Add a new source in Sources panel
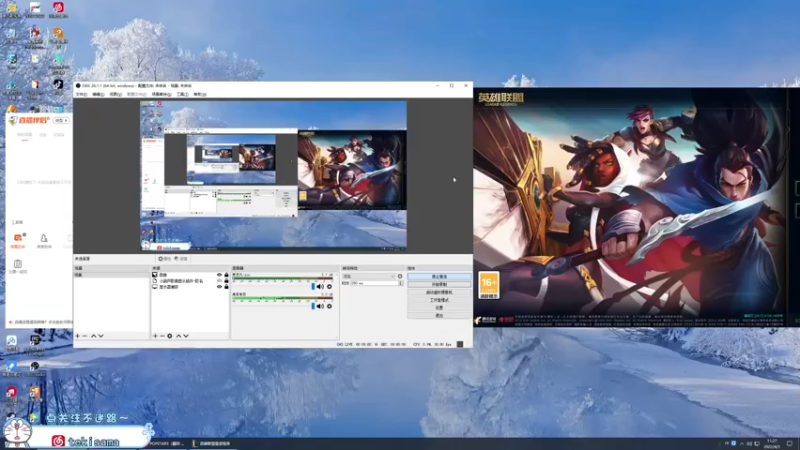 click(155, 336)
